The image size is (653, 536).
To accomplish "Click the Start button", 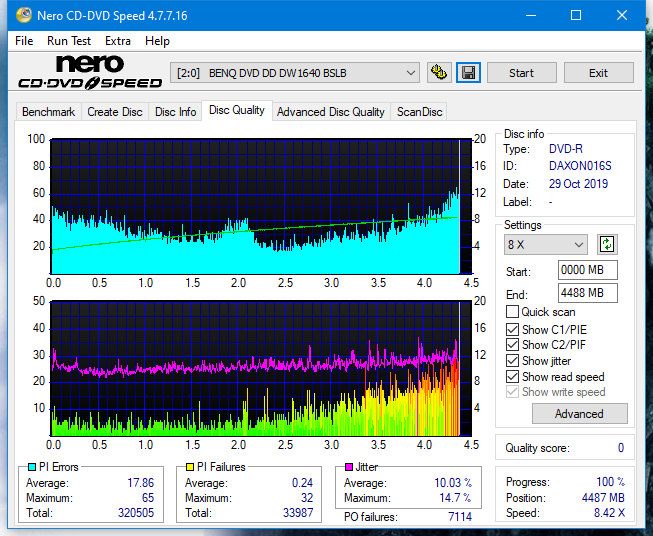I will (x=521, y=73).
